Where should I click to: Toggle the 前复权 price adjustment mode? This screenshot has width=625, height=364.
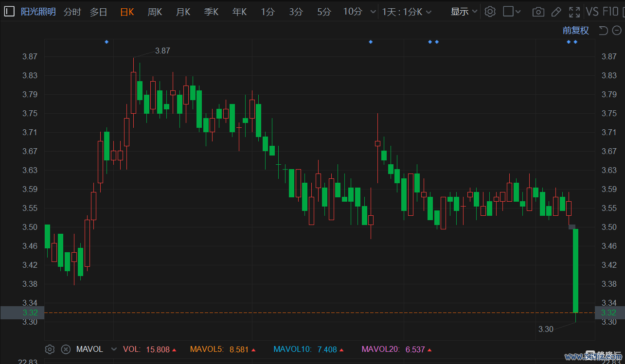(x=575, y=31)
